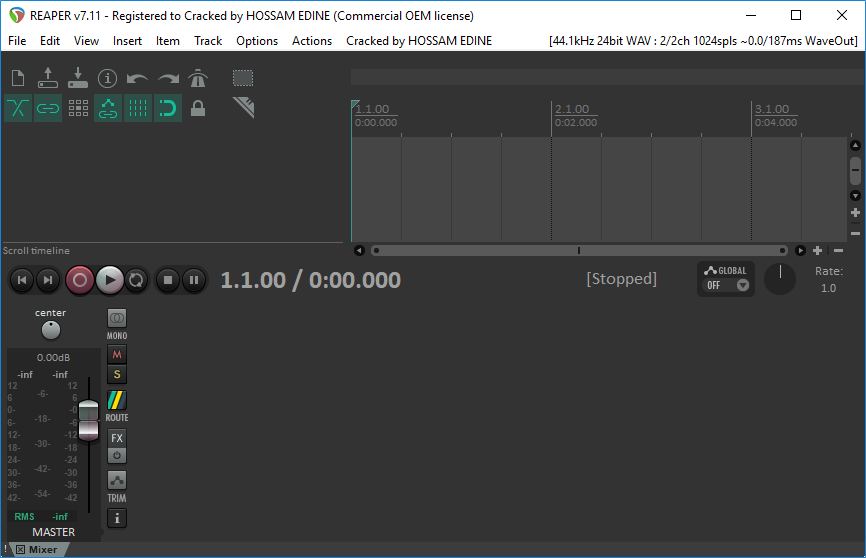Open the Insert menu

(x=127, y=41)
